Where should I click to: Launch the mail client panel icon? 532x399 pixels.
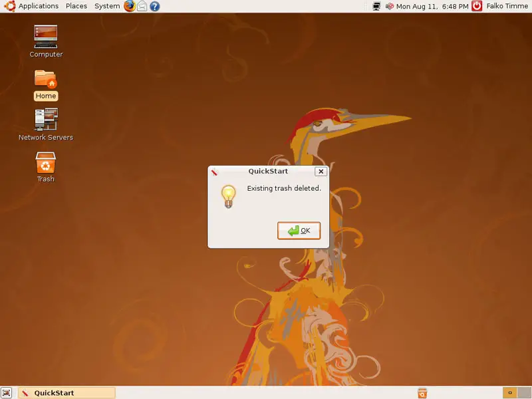pyautogui.click(x=142, y=6)
